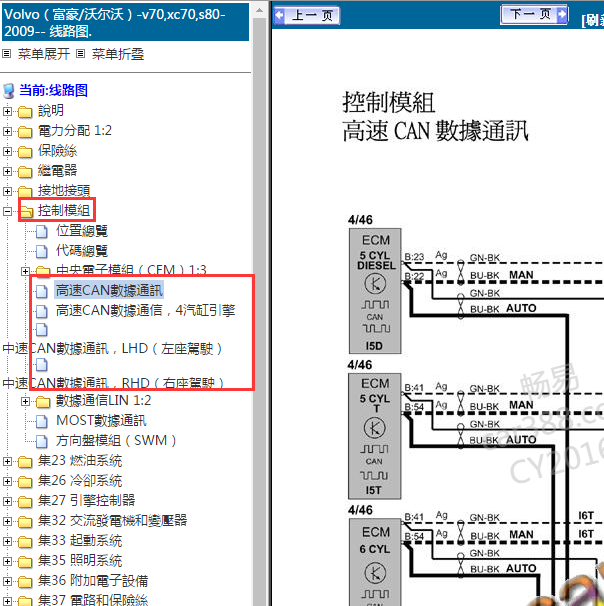The image size is (604, 606).
Task: Open 方向盤模組 (SWM) tree item
Action: pyautogui.click(x=116, y=441)
